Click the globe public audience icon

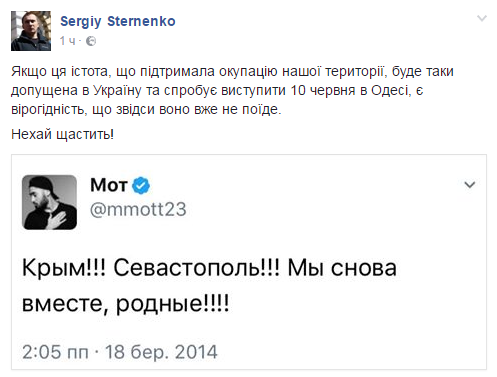(91, 41)
